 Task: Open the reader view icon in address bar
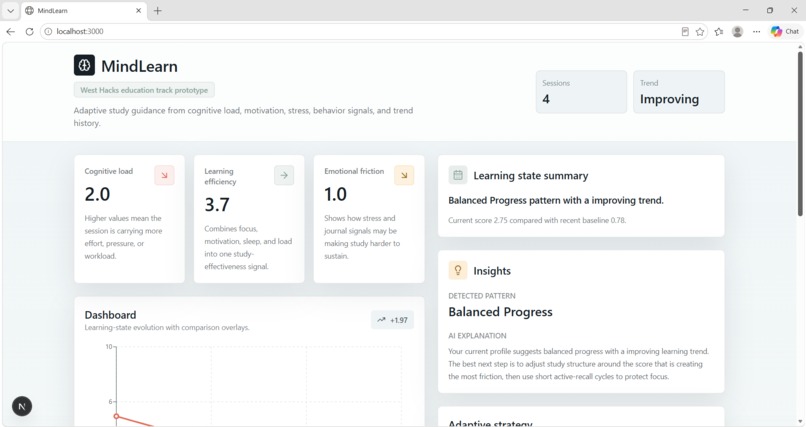(x=685, y=31)
